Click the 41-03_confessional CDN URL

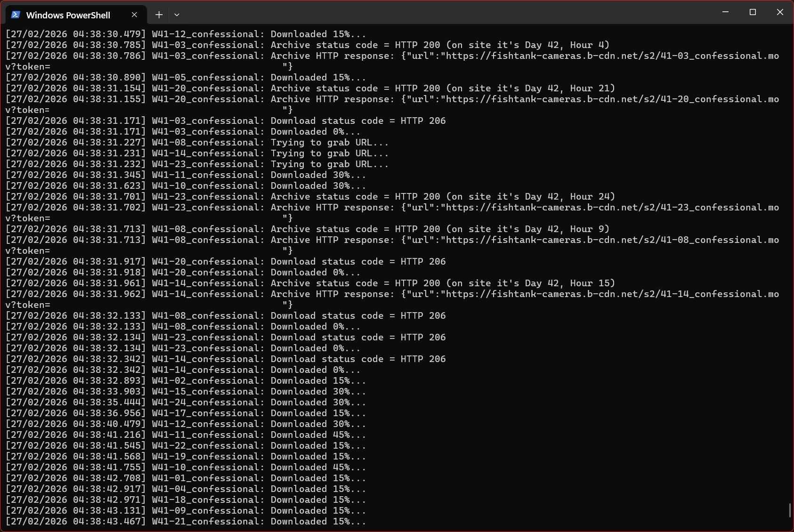coord(612,56)
